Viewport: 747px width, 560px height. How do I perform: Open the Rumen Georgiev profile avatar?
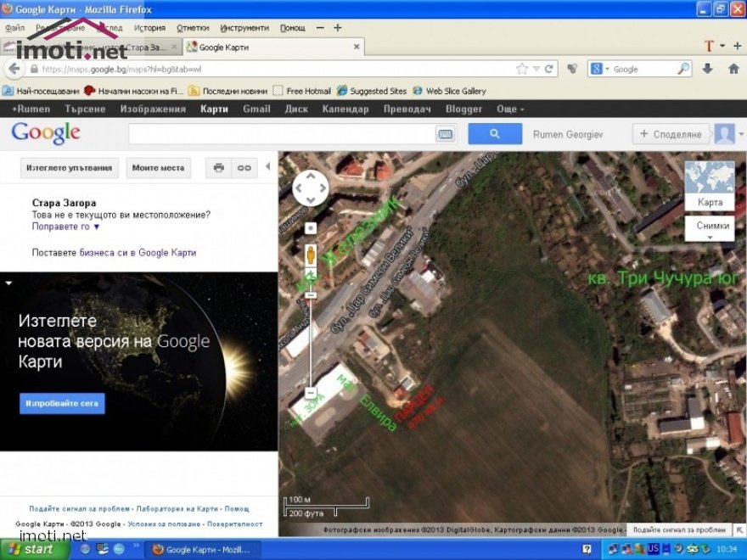pyautogui.click(x=724, y=134)
